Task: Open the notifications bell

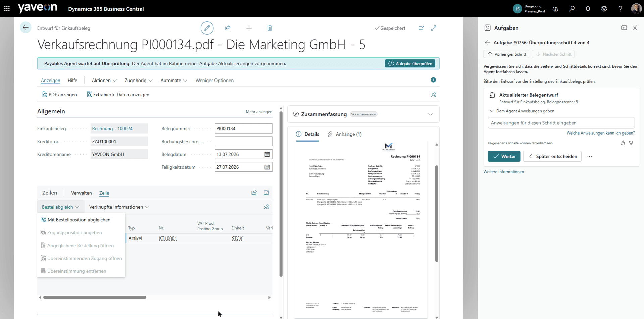Action: 588,9
